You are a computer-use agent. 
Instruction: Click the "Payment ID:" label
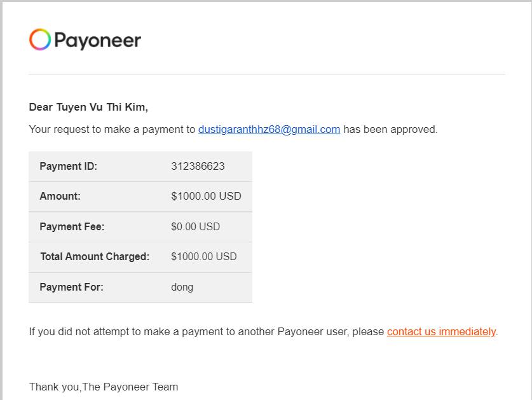click(x=68, y=167)
